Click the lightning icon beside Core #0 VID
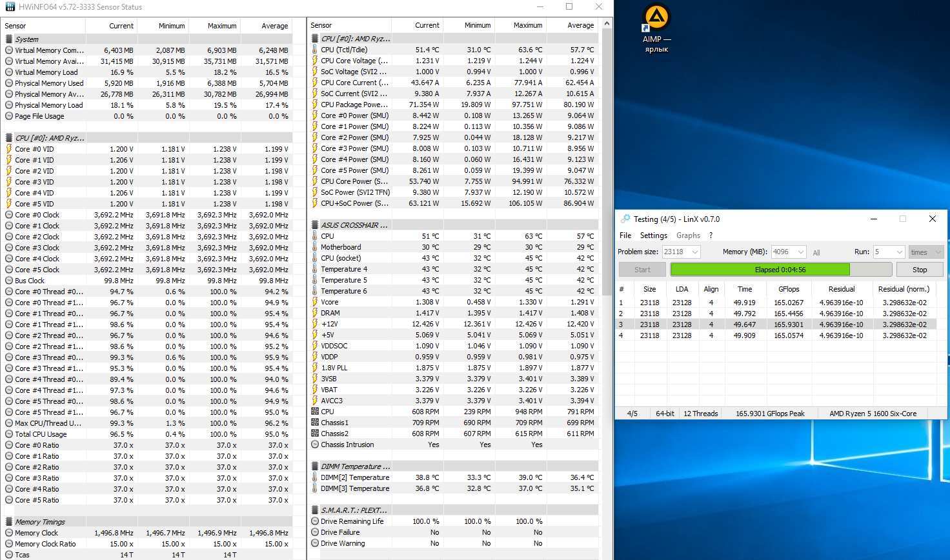The height and width of the screenshot is (560, 950). (9, 149)
